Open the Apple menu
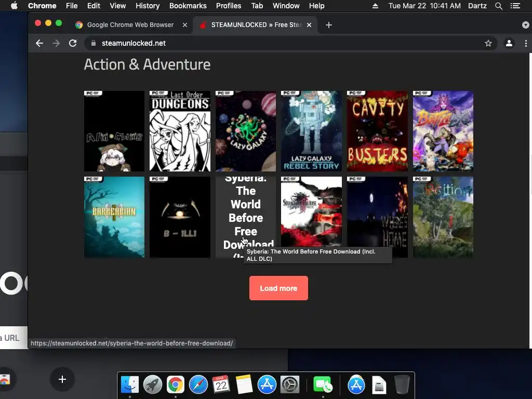The height and width of the screenshot is (399, 532). point(14,6)
